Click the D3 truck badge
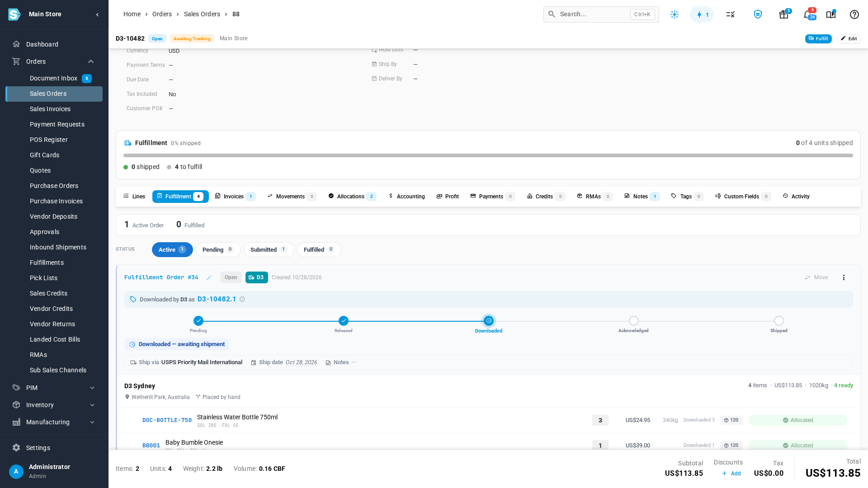The image size is (868, 488). (x=256, y=277)
